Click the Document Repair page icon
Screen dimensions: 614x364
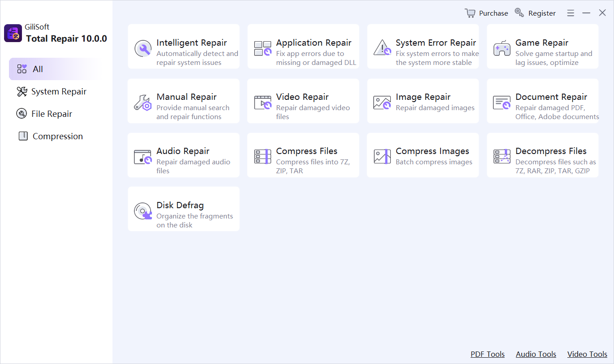[502, 103]
